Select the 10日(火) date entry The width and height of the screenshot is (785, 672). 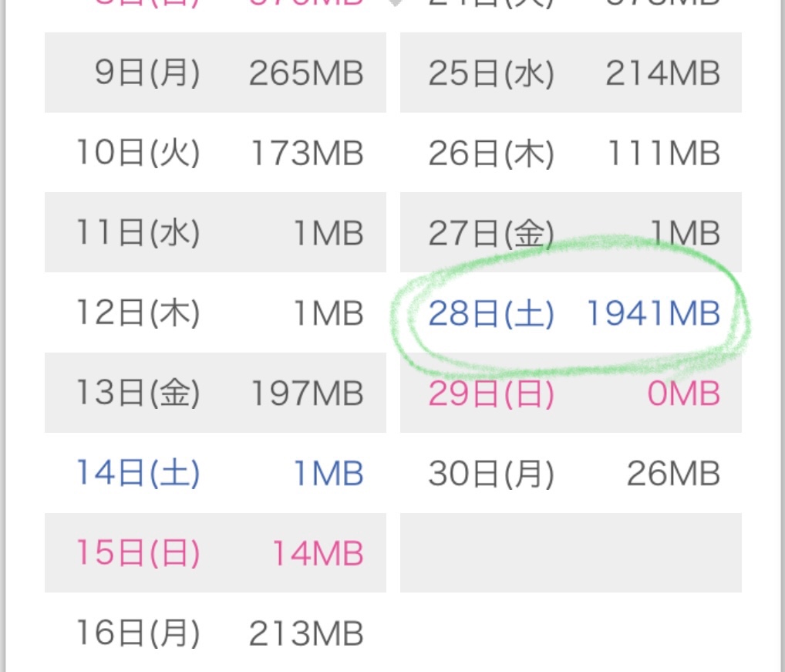pos(138,154)
